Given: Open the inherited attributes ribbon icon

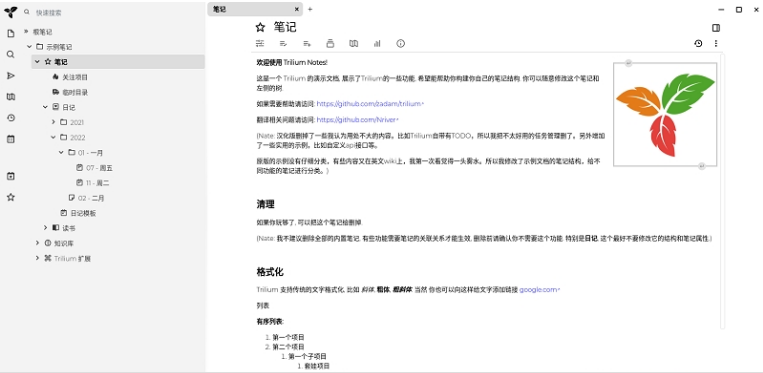Looking at the screenshot, I should [x=307, y=43].
